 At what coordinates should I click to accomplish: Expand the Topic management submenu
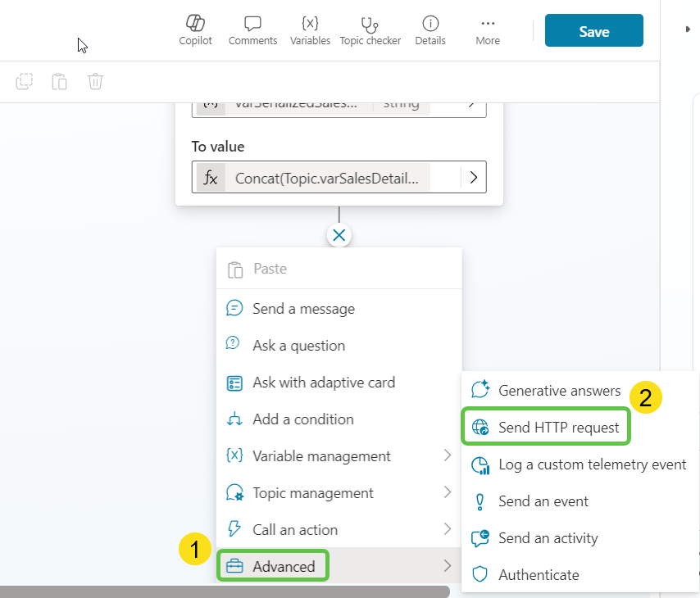448,492
